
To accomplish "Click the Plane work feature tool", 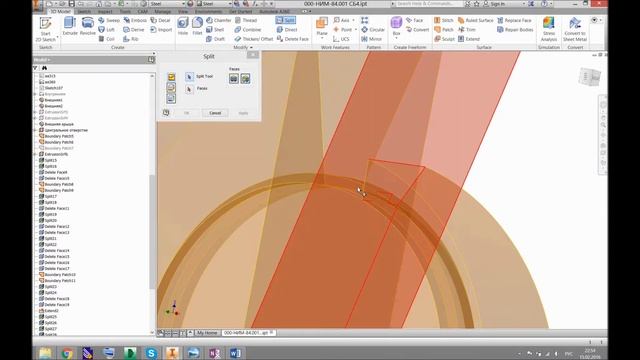I will [x=322, y=27].
